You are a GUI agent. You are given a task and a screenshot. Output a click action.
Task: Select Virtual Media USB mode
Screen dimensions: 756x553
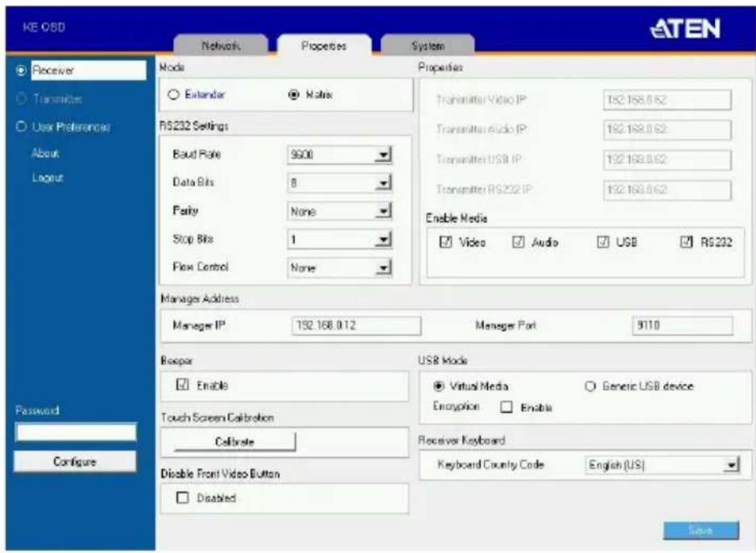click(439, 386)
